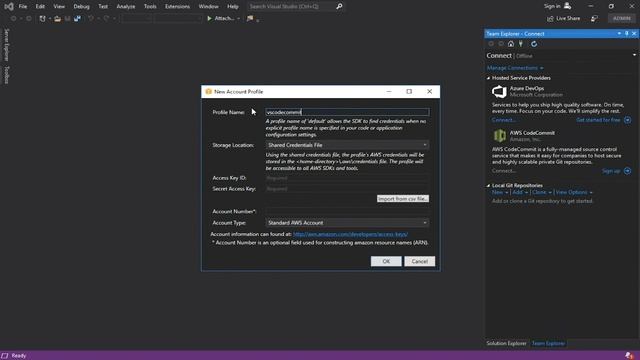Open the View menu
Image resolution: width=640 pixels, height=360 pixels.
[x=59, y=7]
